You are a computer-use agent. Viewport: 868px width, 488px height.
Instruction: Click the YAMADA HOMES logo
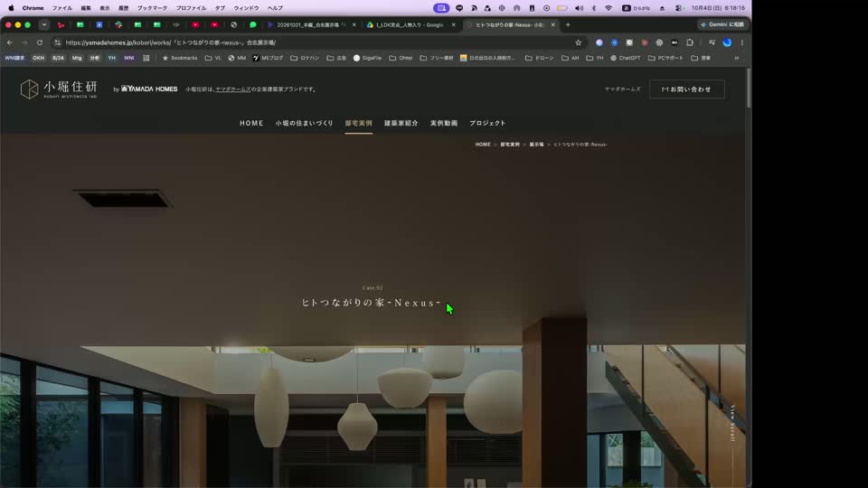149,89
